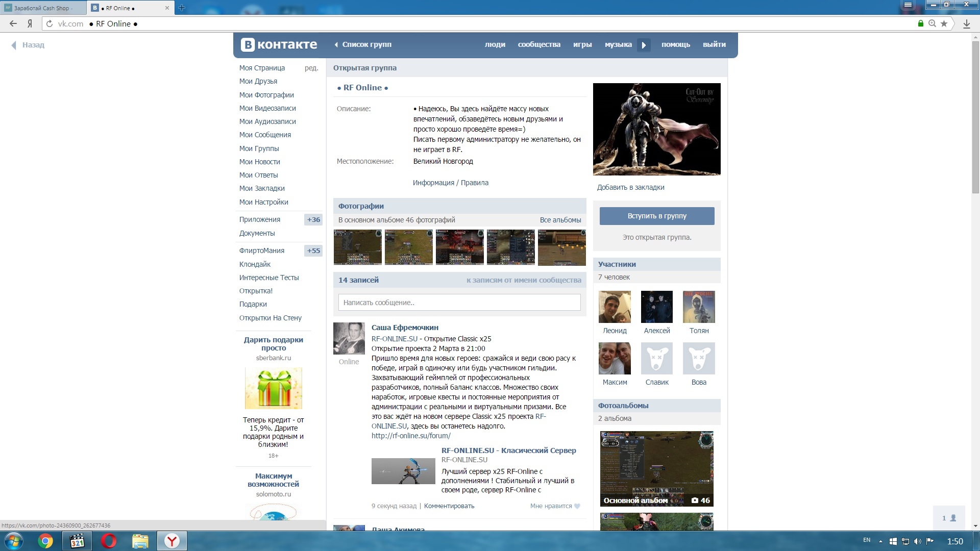
Task: Click к записям от имени сообщества
Action: tap(524, 280)
